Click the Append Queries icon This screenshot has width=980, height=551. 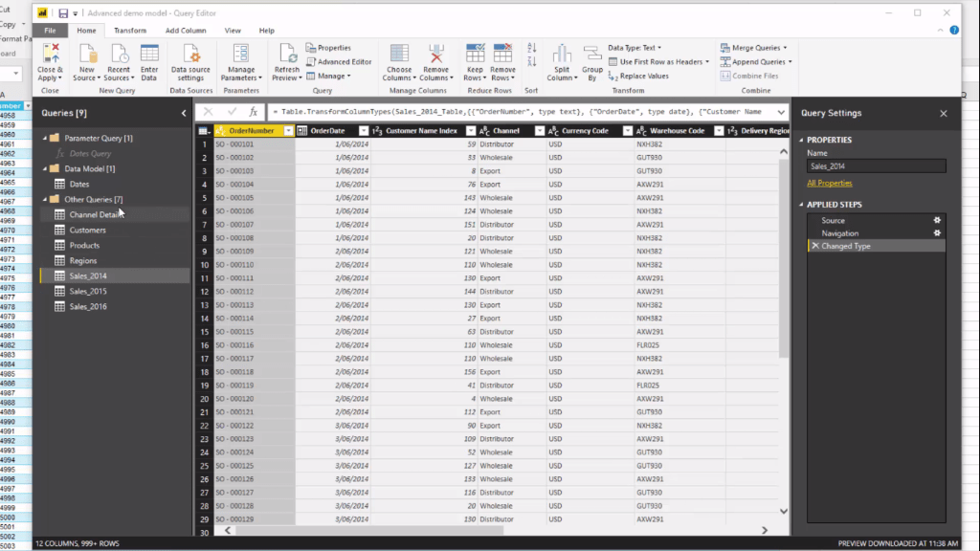point(725,62)
